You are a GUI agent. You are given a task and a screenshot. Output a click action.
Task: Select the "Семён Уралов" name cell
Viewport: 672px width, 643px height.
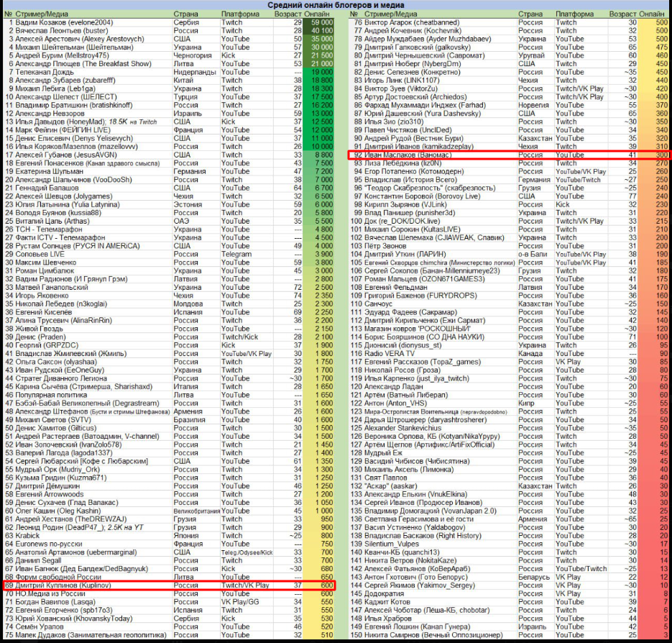click(40, 626)
